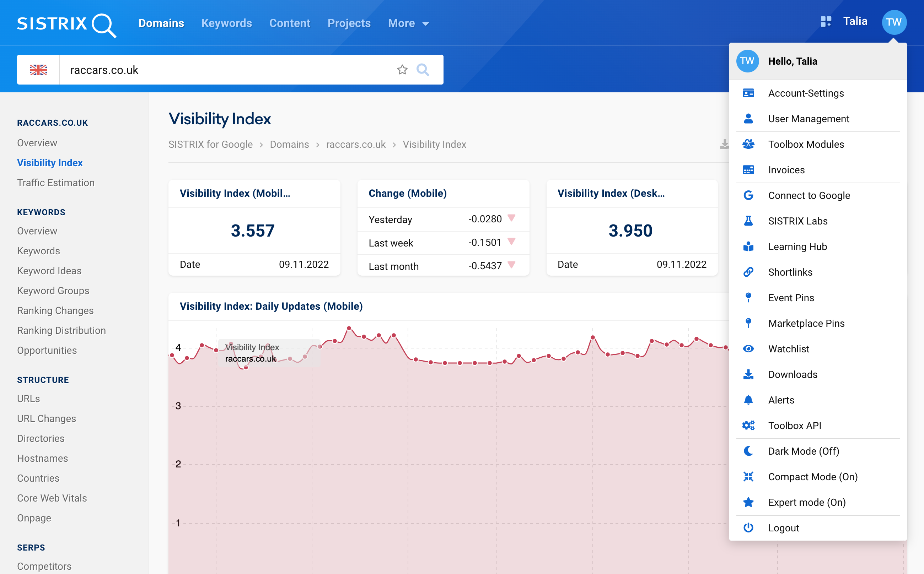Click Logout button in user menu
Screen dimensions: 924x574
783,527
